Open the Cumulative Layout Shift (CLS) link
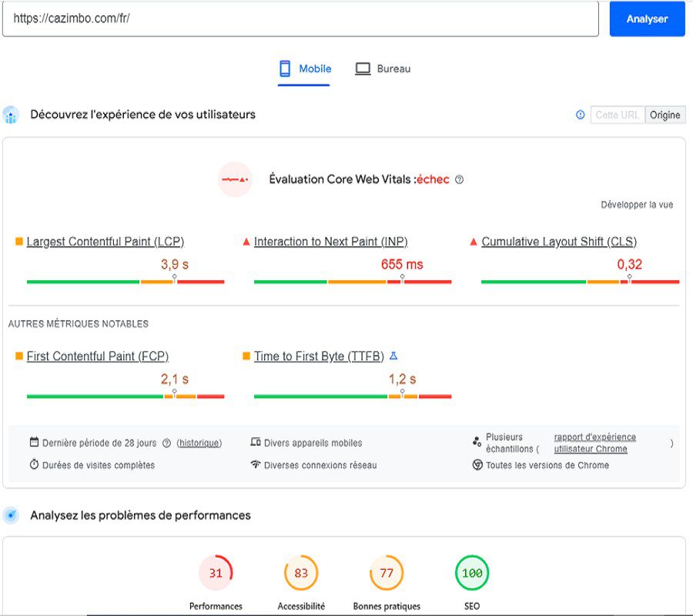This screenshot has width=693, height=616. (x=559, y=242)
